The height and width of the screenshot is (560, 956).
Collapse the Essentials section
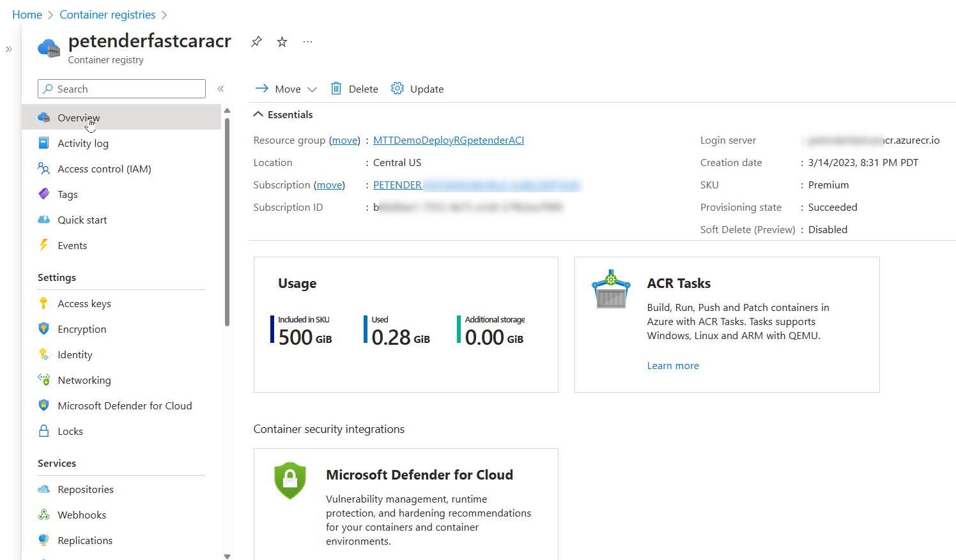(258, 114)
